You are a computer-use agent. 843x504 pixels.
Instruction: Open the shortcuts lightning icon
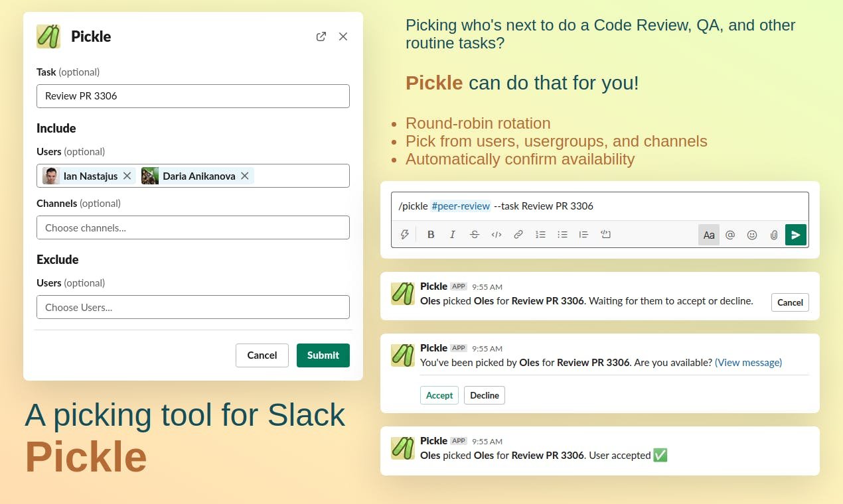click(x=404, y=235)
